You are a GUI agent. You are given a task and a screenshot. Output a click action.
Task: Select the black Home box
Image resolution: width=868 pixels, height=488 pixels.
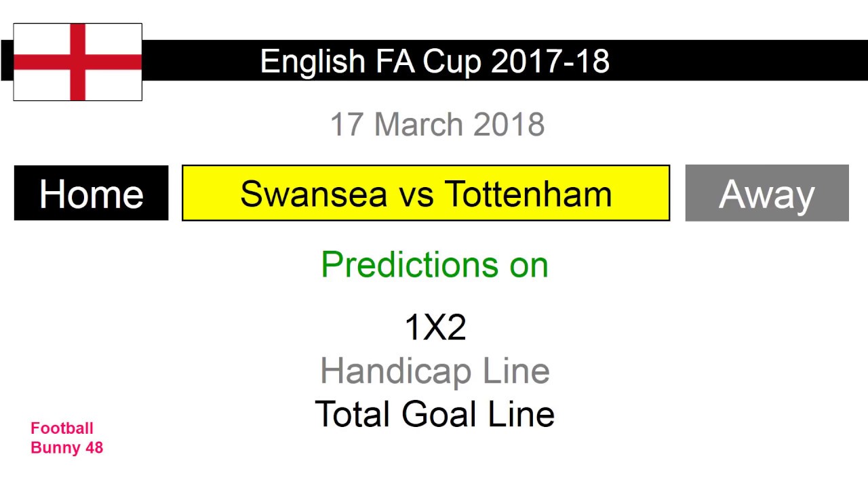[91, 193]
